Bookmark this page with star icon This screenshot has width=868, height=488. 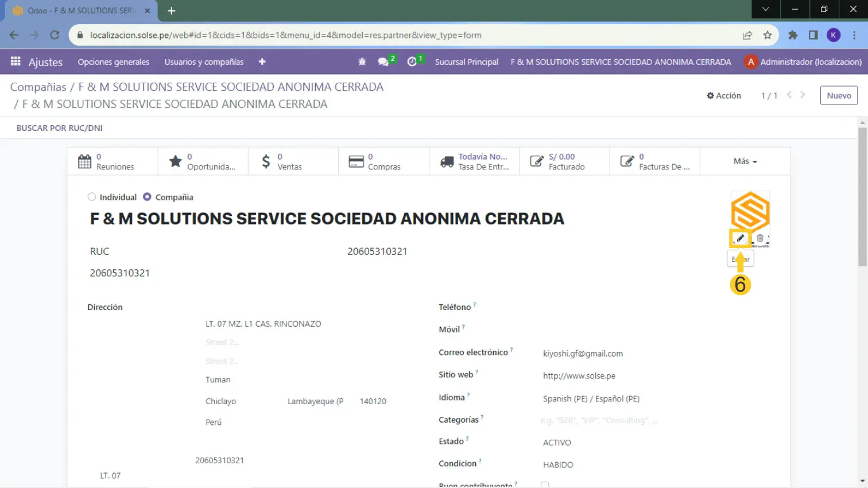768,35
